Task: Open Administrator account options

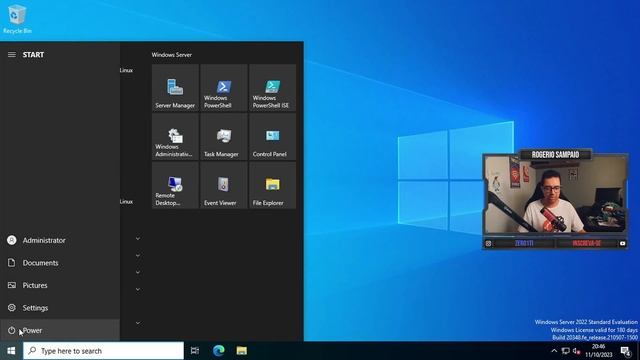Action: point(60,240)
